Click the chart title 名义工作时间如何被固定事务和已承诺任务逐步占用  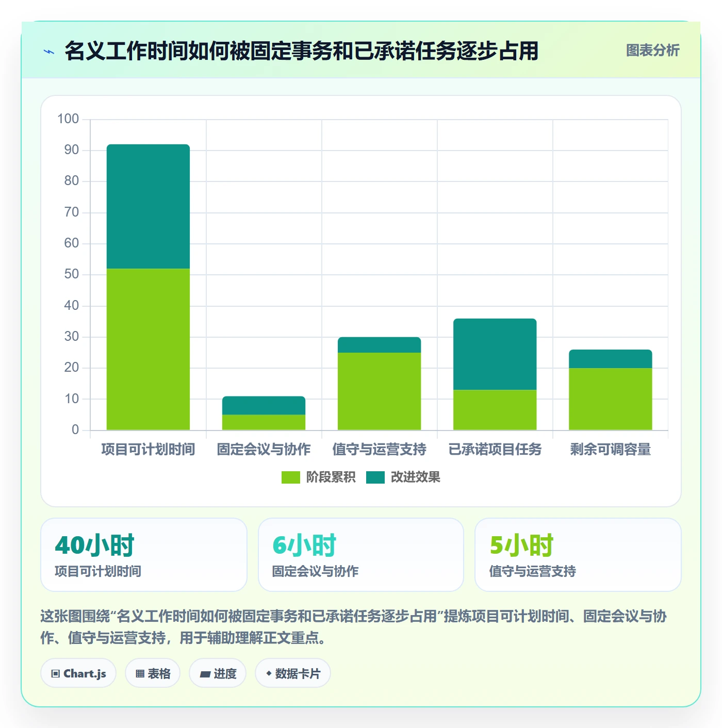(302, 51)
